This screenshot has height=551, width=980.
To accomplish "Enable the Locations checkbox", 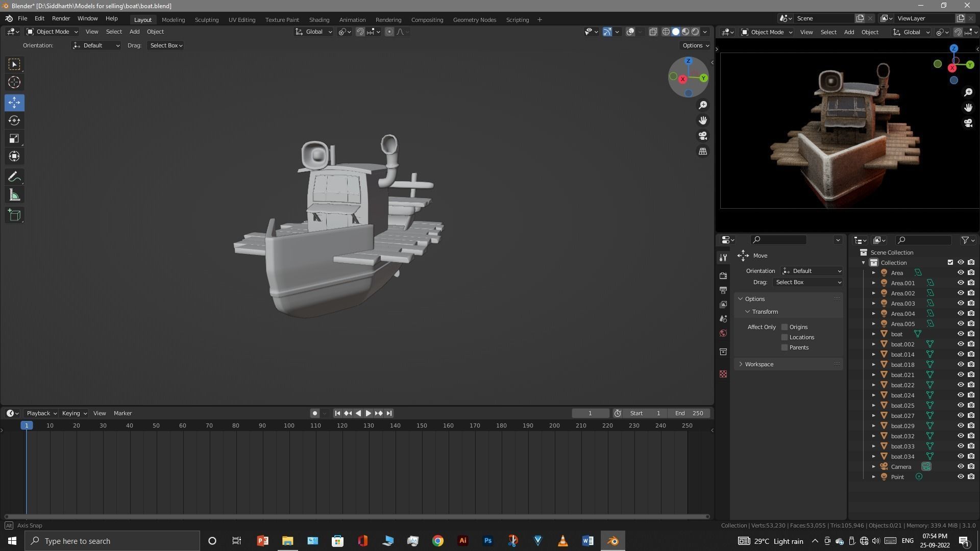I will coord(785,337).
